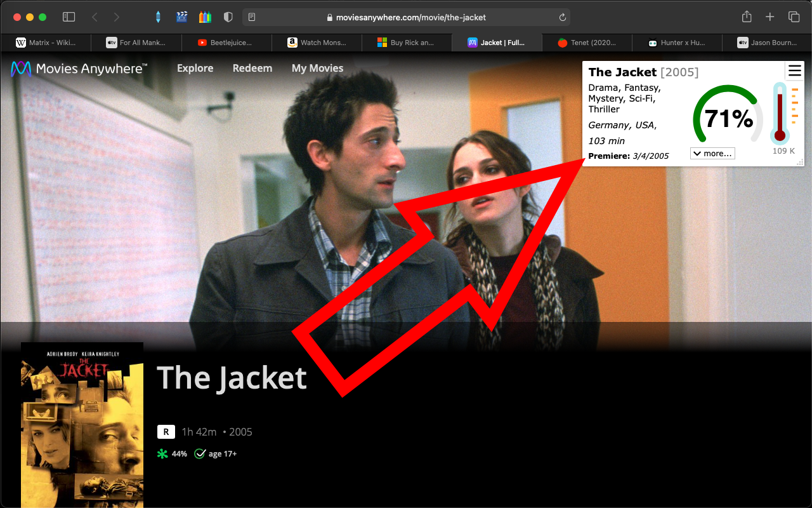This screenshot has width=812, height=508.
Task: Click the '103 min' runtime in popup
Action: click(606, 141)
